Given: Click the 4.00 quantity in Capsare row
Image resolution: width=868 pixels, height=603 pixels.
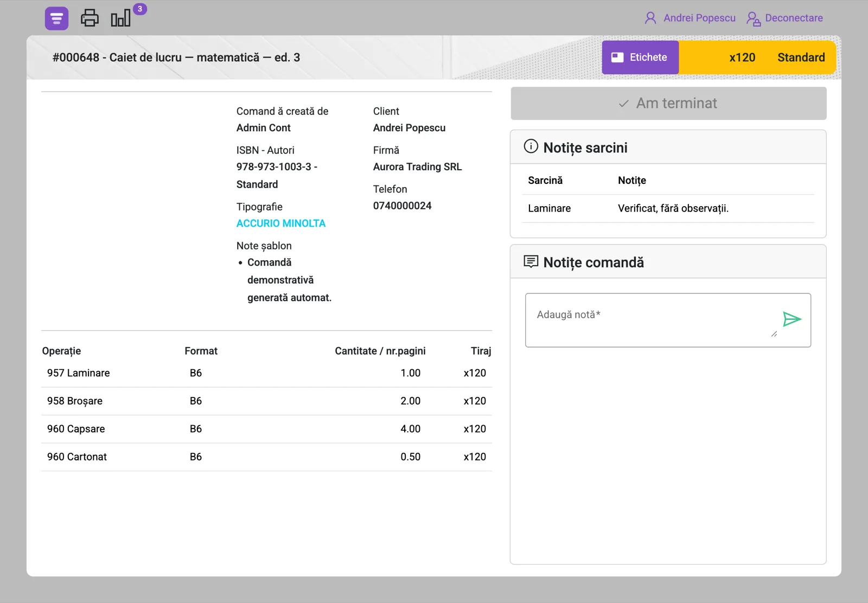Looking at the screenshot, I should pos(410,429).
